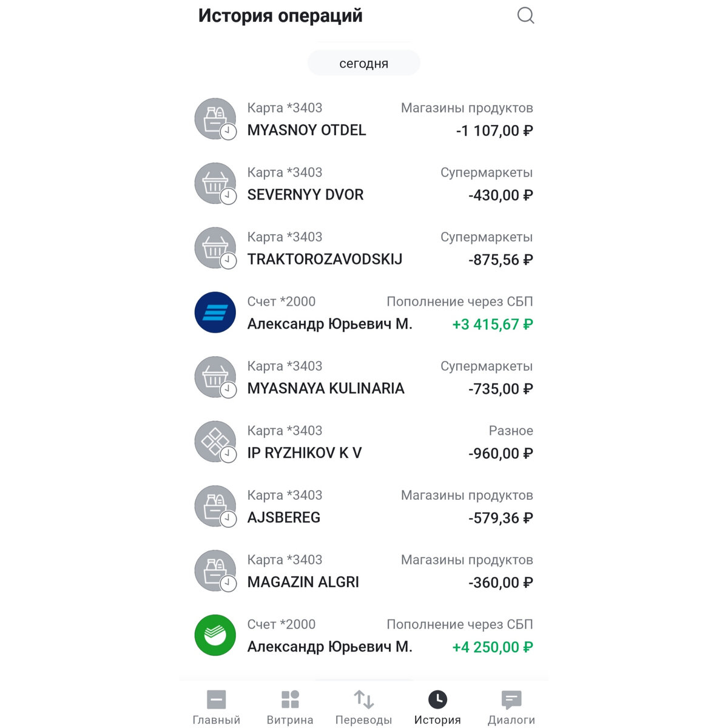Tap the сегодня date chip
The height and width of the screenshot is (728, 728).
pyautogui.click(x=364, y=63)
